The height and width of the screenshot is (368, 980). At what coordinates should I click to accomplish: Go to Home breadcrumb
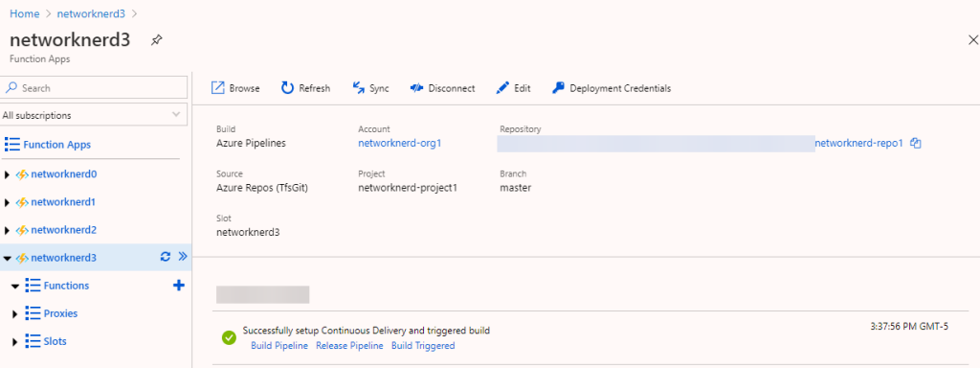click(x=24, y=13)
